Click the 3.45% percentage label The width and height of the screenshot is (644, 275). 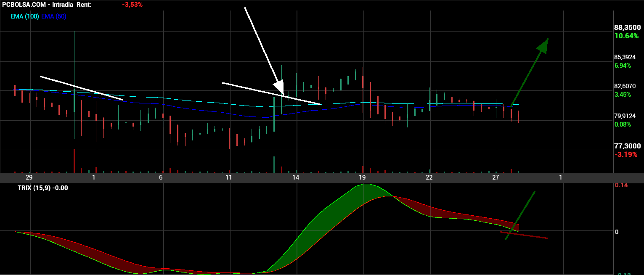[623, 95]
